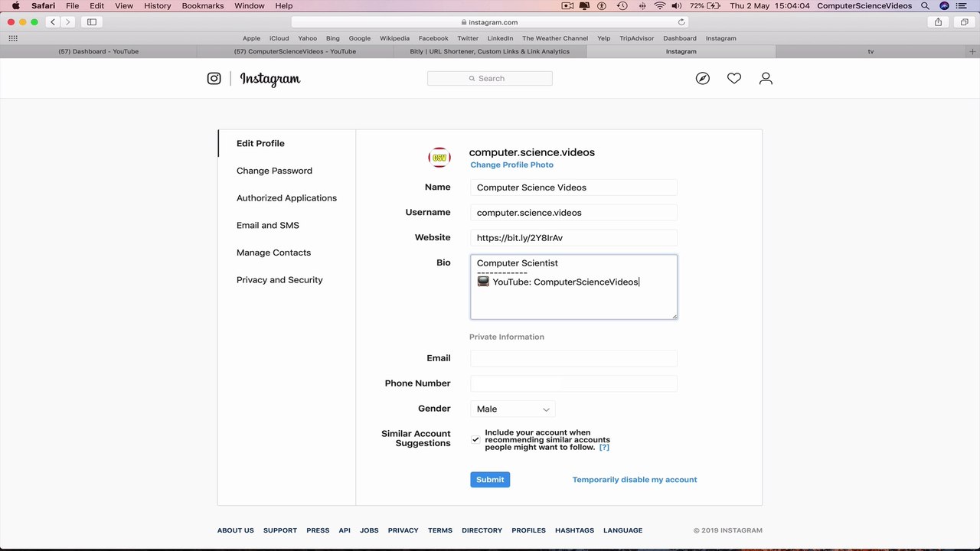
Task: Open the Gender dropdown
Action: click(512, 409)
